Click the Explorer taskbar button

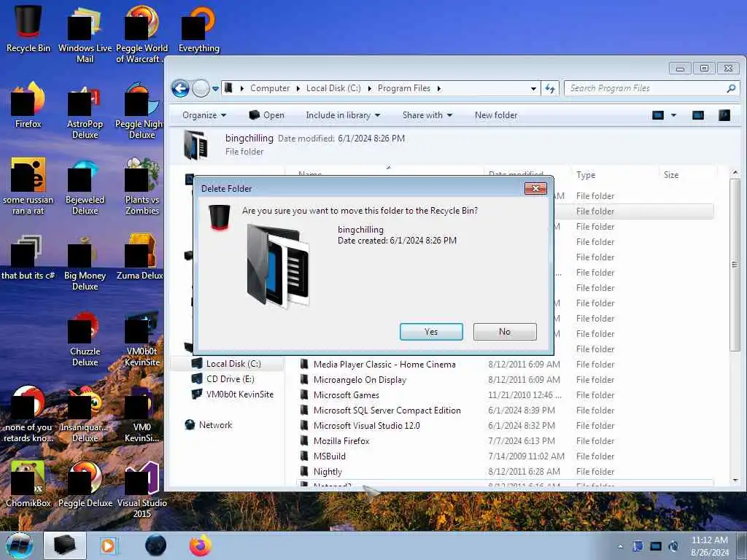65,545
